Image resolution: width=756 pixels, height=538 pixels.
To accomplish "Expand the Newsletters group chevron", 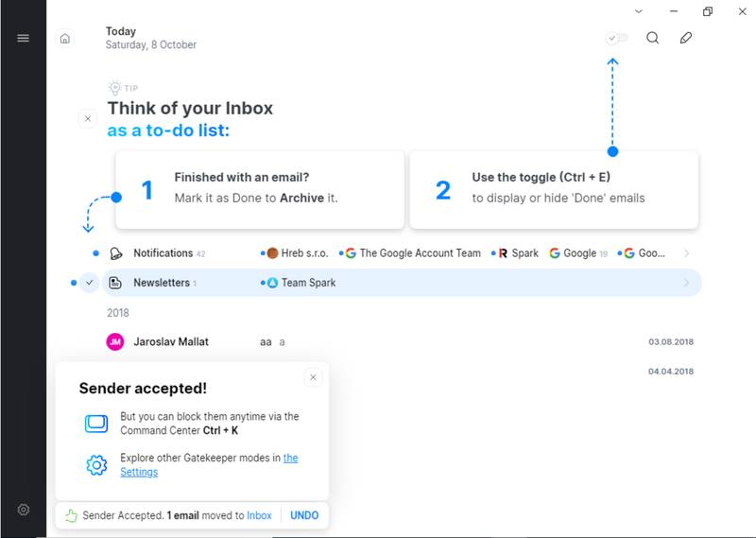I will click(x=686, y=283).
